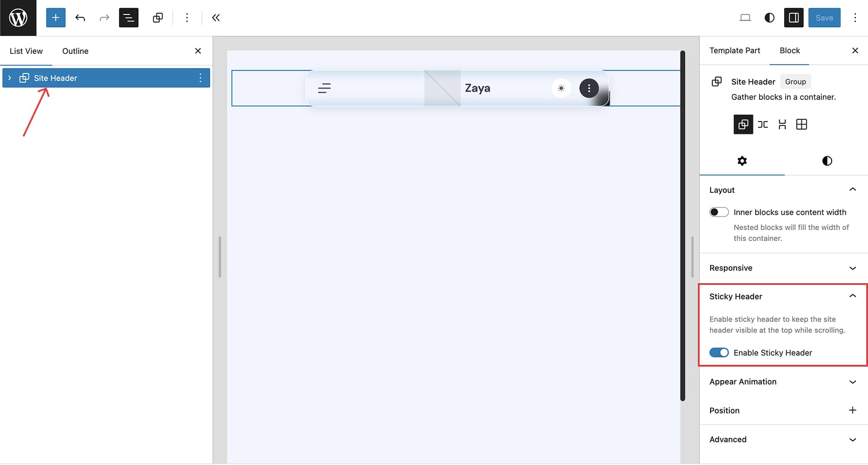Open the laptop device preview icon
868x465 pixels.
745,18
